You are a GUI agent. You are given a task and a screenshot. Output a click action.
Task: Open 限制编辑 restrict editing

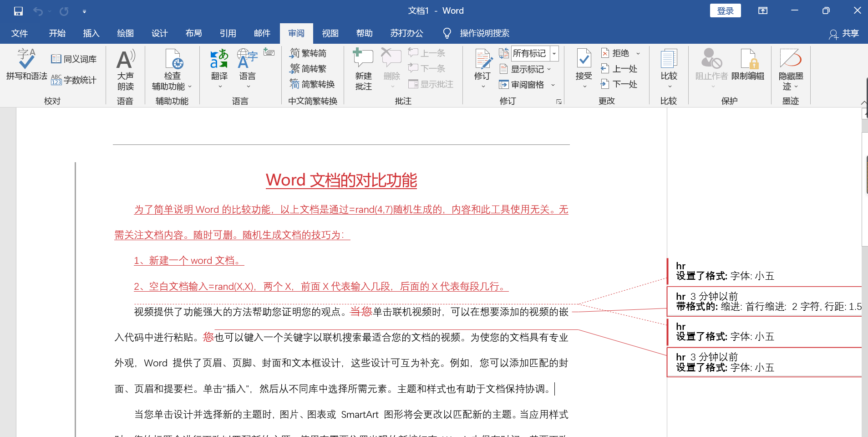[748, 65]
